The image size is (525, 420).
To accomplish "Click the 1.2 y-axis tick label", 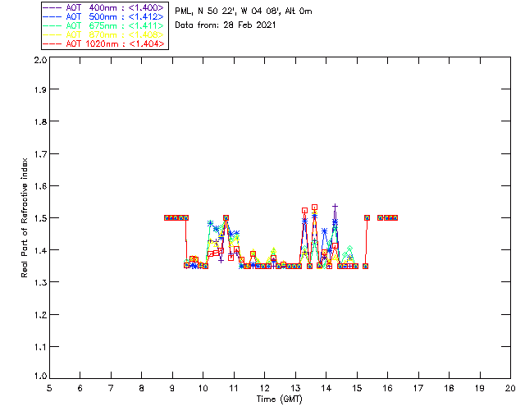I will 40,315.
